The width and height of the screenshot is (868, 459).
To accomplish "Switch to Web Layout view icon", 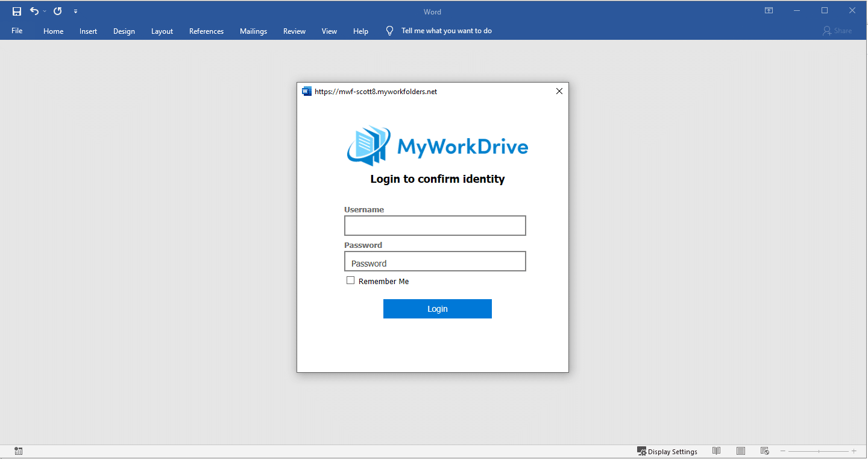I will pos(765,451).
